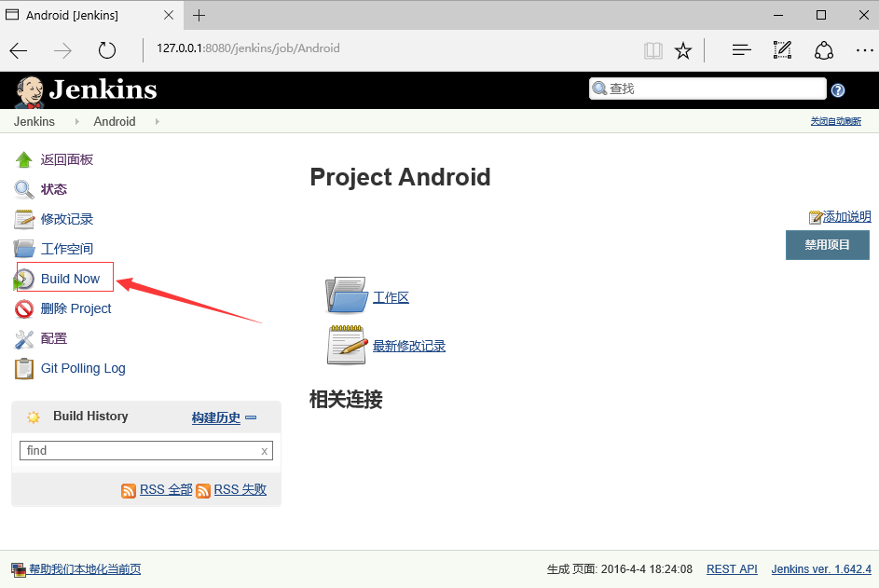This screenshot has height=588, width=879.
Task: Click the green up-arrow icon for 返回面板
Action: 23,159
